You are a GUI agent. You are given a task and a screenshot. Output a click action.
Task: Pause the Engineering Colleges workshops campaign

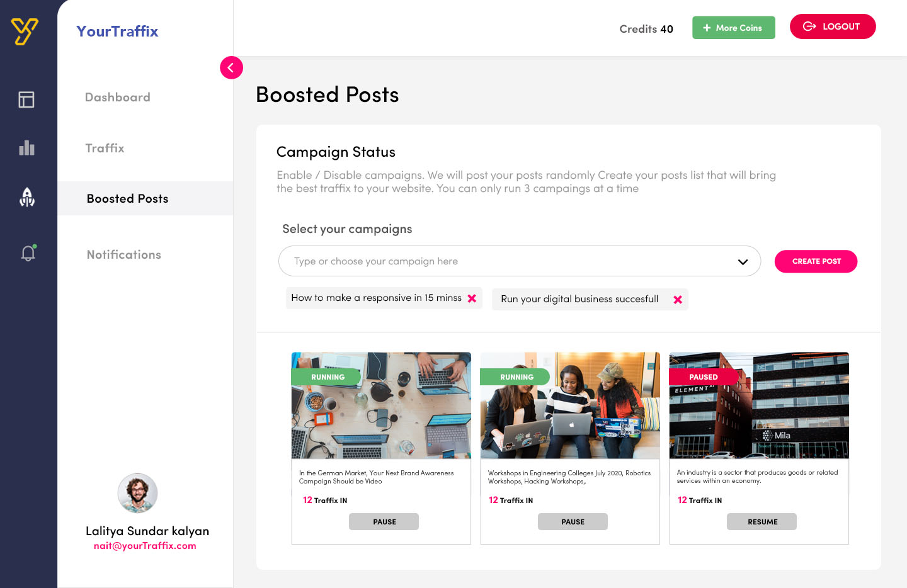tap(573, 522)
